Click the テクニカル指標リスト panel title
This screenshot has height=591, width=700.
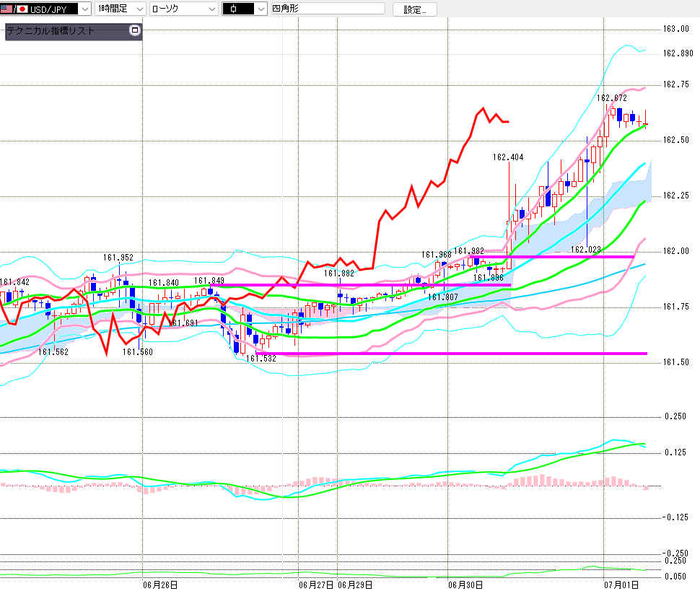[51, 31]
